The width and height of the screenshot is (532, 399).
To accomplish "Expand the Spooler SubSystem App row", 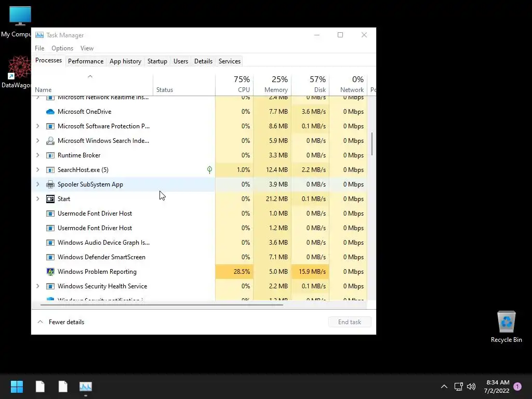I will [37, 184].
